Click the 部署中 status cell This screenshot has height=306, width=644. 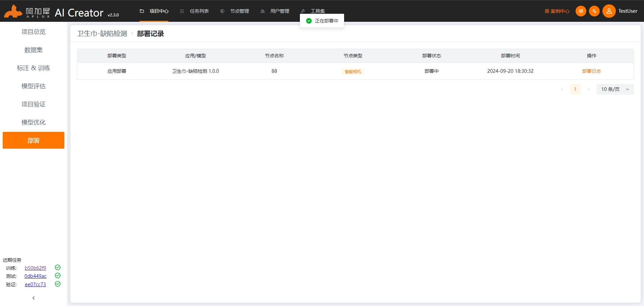tap(432, 71)
